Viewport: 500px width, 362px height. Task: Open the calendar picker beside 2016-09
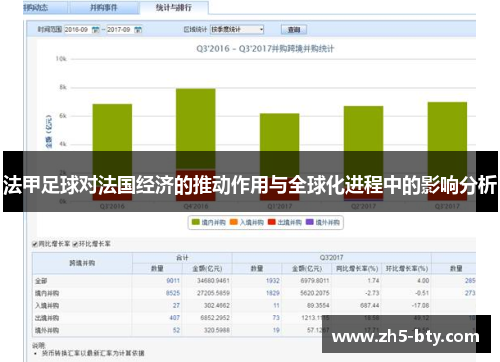tap(95, 30)
